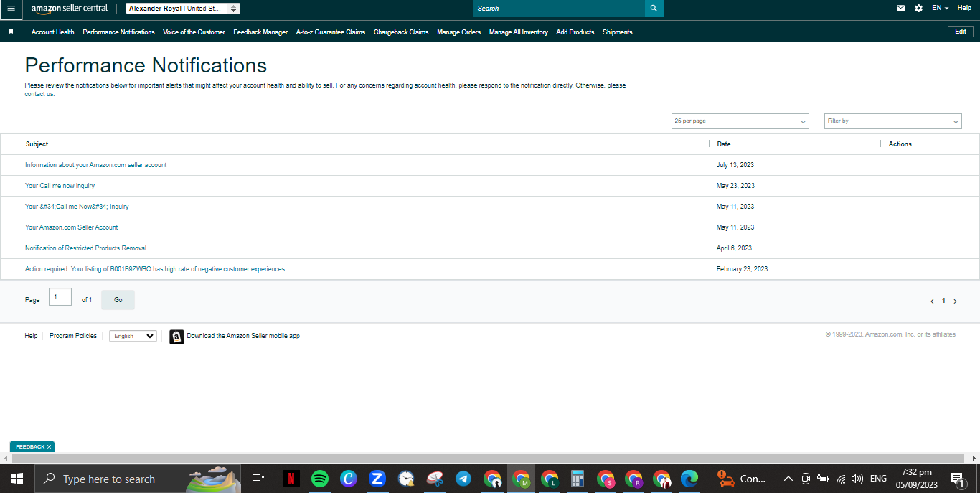Open Add Products page
This screenshot has height=493, width=980.
click(x=575, y=32)
